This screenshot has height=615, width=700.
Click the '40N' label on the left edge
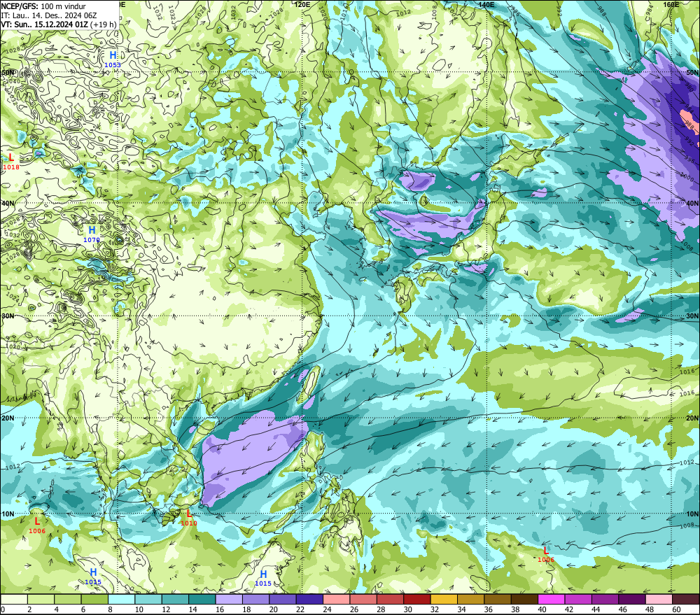pyautogui.click(x=8, y=204)
